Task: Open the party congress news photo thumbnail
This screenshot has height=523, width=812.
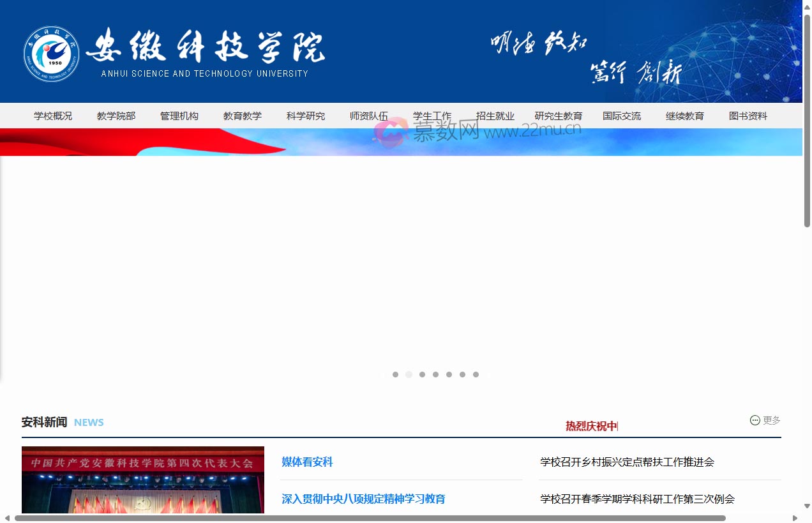Action: tap(142, 480)
